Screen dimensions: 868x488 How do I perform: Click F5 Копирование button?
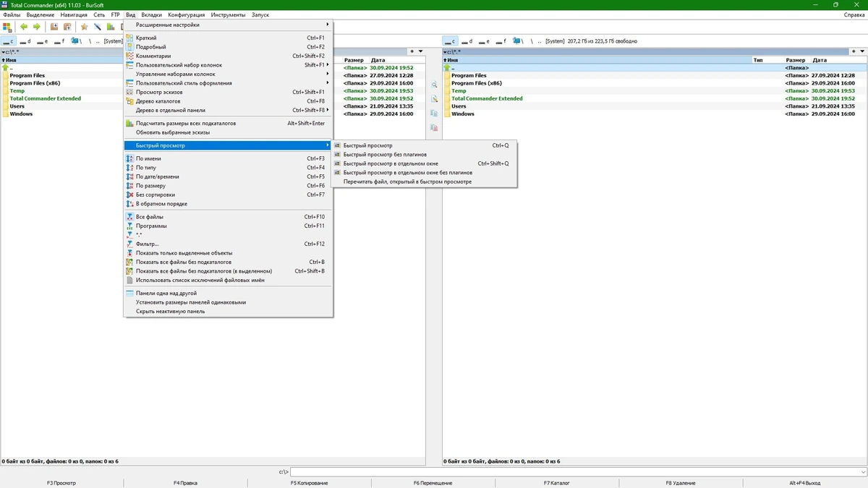(310, 483)
